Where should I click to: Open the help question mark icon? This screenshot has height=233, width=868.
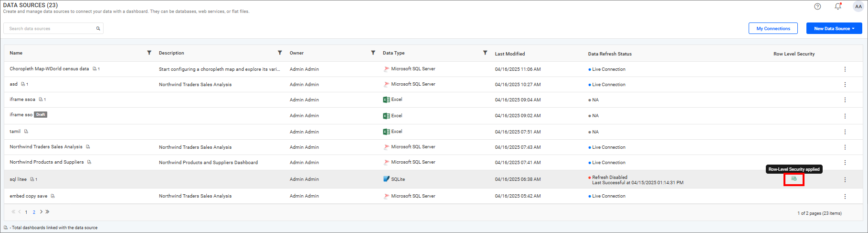pos(817,6)
